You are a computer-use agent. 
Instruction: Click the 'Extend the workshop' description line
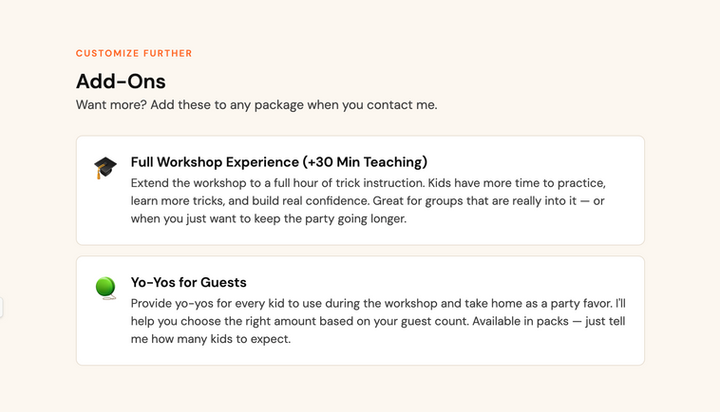click(368, 183)
